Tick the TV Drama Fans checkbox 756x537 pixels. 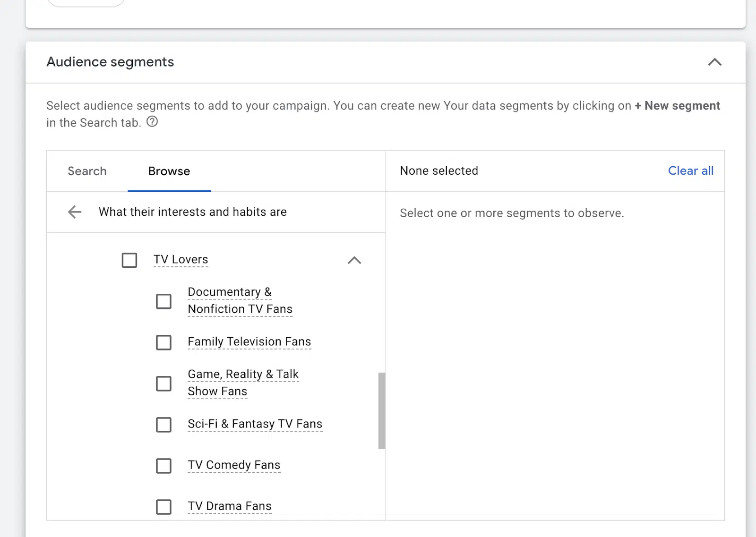(x=164, y=507)
